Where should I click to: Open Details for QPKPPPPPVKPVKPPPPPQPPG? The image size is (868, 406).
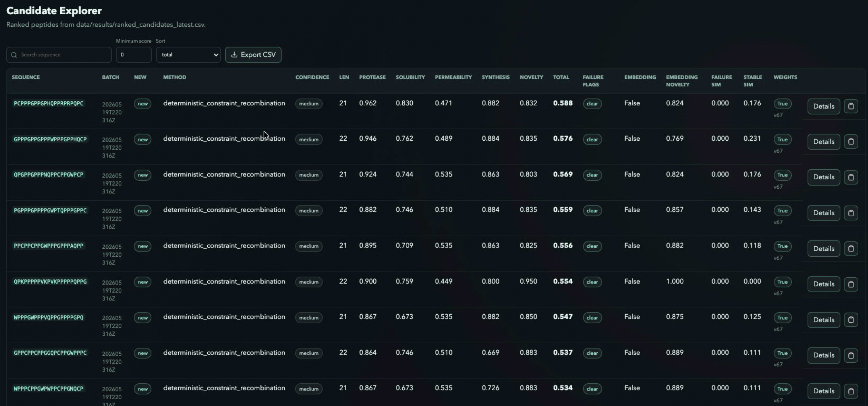pos(823,284)
